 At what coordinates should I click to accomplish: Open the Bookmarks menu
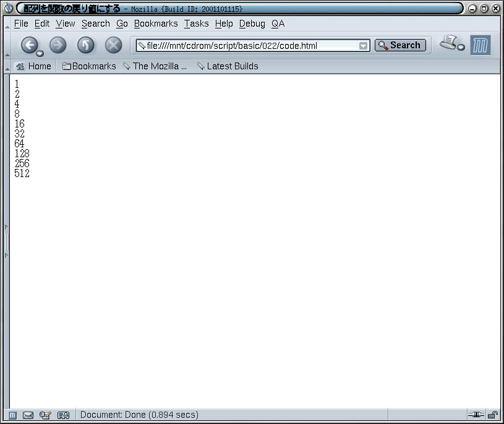pyautogui.click(x=156, y=24)
